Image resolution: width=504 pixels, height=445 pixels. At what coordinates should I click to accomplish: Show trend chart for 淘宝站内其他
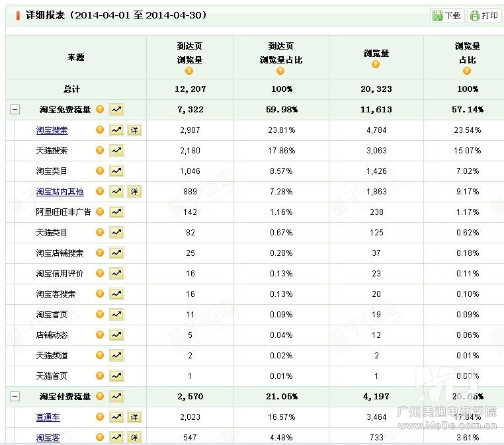116,192
